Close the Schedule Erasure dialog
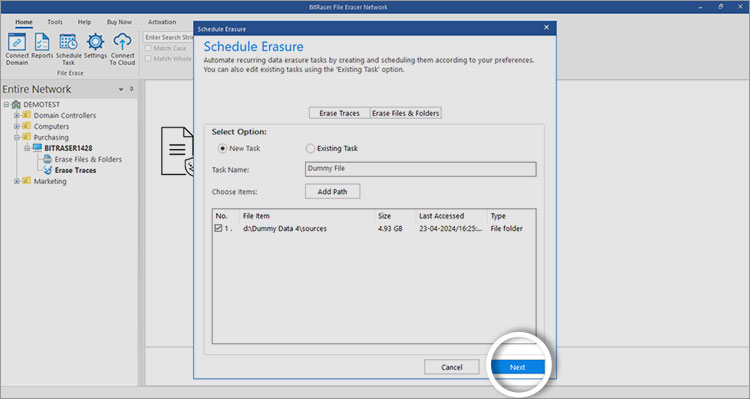Screen dimensions: 750x399 [x=546, y=27]
